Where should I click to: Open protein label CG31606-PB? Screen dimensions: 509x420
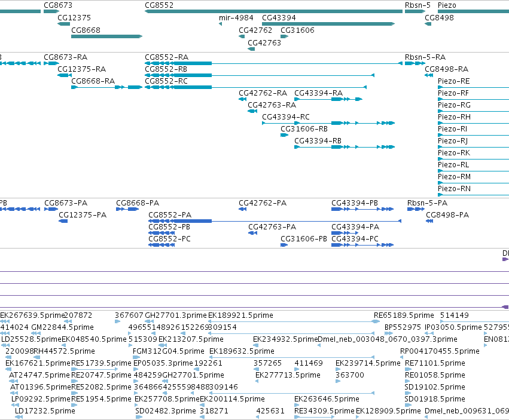tap(303, 239)
